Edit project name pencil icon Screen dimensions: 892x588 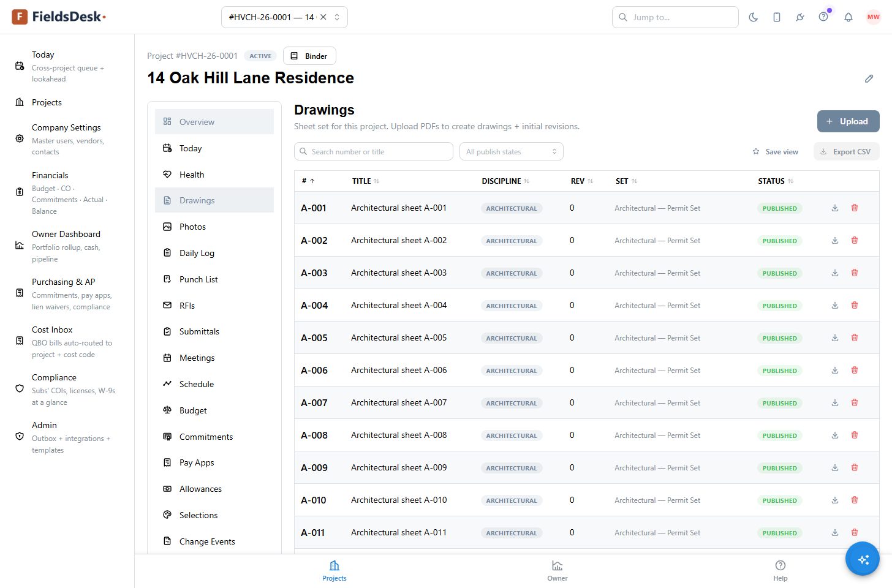pos(869,78)
